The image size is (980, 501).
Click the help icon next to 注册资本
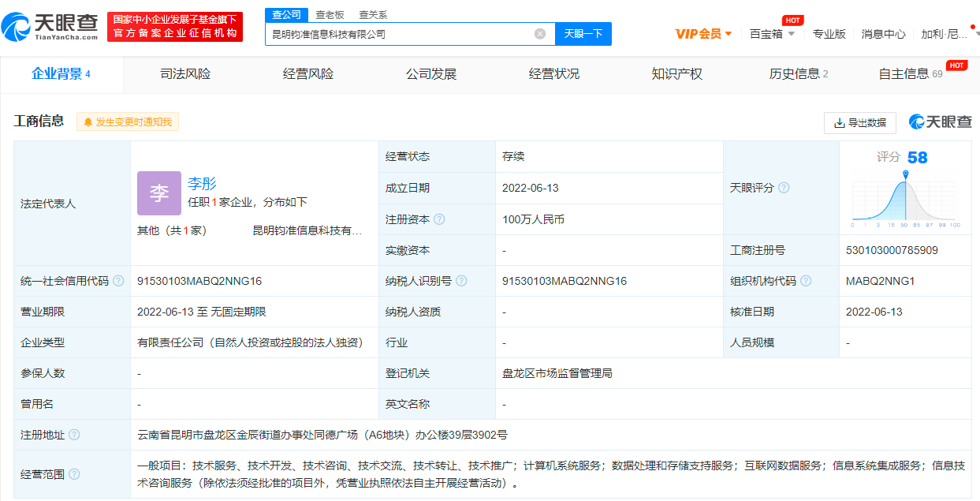click(438, 219)
